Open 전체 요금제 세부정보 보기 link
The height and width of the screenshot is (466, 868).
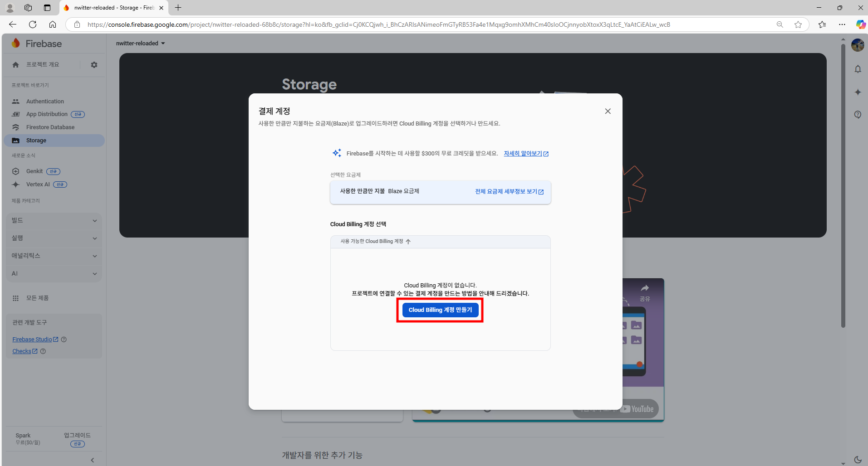[510, 192]
